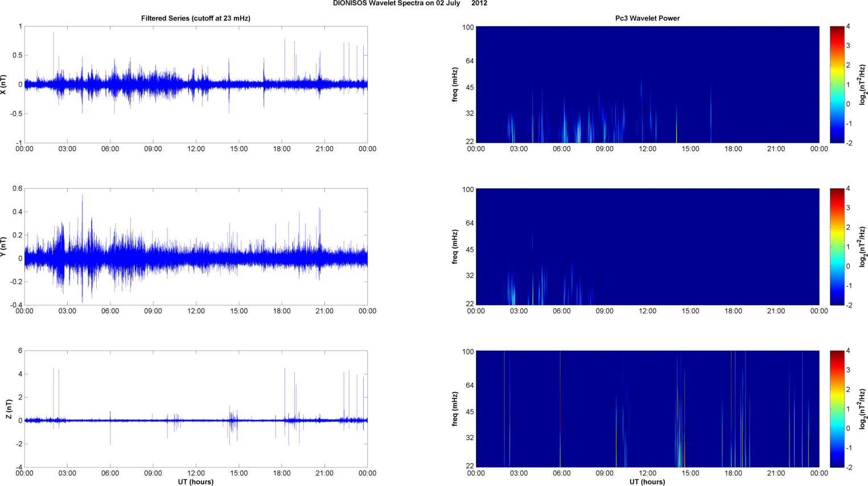The height and width of the screenshot is (486, 868).
Task: Click the log2(nT²/Hz) label beside the middle colorbar
Action: pyautogui.click(x=863, y=247)
